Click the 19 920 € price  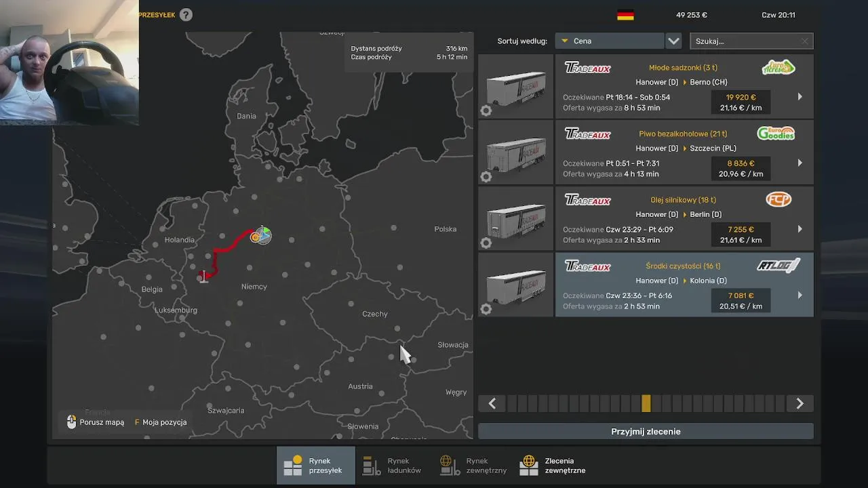click(x=741, y=97)
